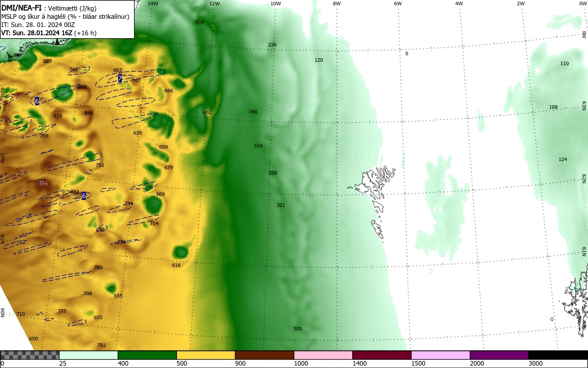Screen dimensions: 588x368
Task: Click the map value '714'
Action: tap(154, 223)
